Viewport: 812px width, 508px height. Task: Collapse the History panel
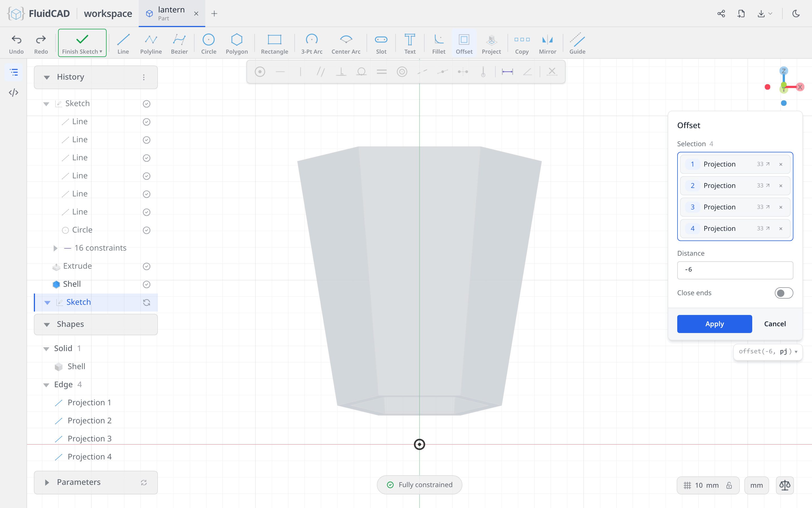pyautogui.click(x=47, y=77)
